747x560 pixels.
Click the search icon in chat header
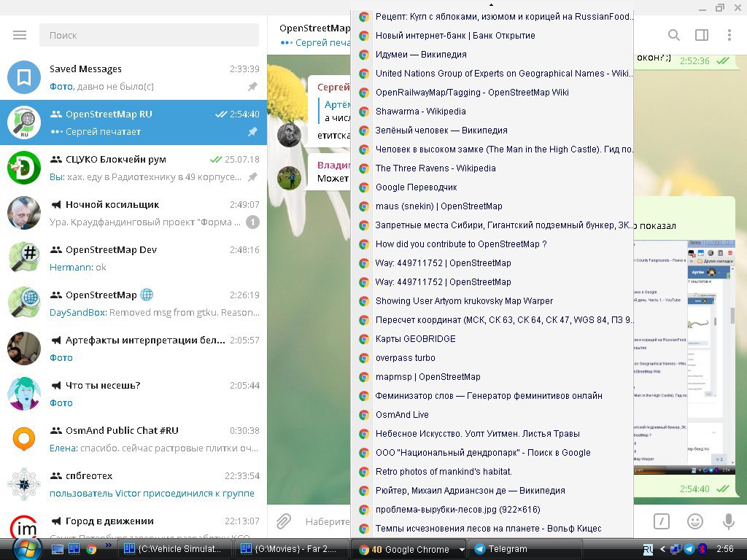(x=673, y=35)
